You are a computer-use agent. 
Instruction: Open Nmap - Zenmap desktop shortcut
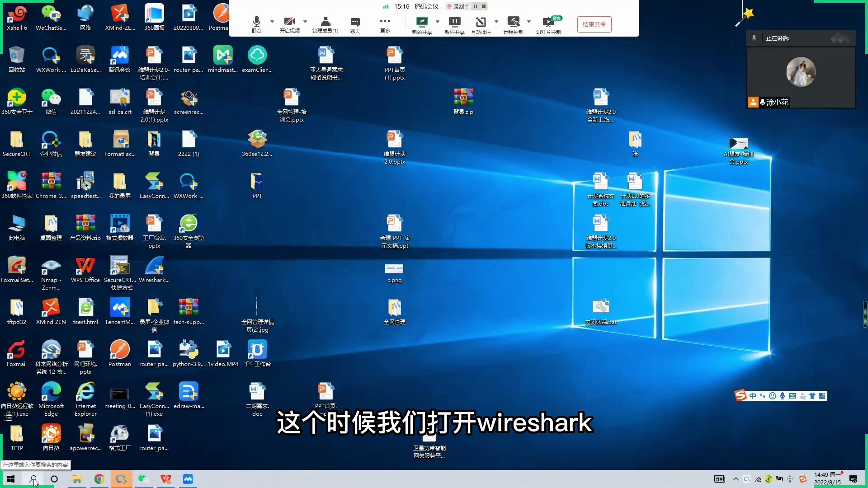coord(51,273)
